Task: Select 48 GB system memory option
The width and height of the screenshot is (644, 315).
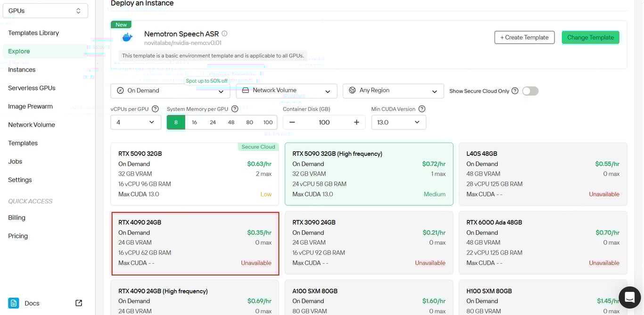Action: pyautogui.click(x=231, y=122)
